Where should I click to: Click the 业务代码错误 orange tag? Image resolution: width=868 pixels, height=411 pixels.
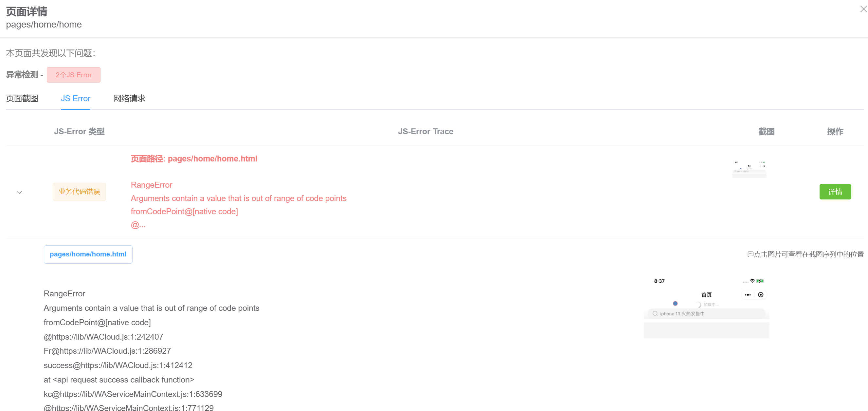pos(79,192)
